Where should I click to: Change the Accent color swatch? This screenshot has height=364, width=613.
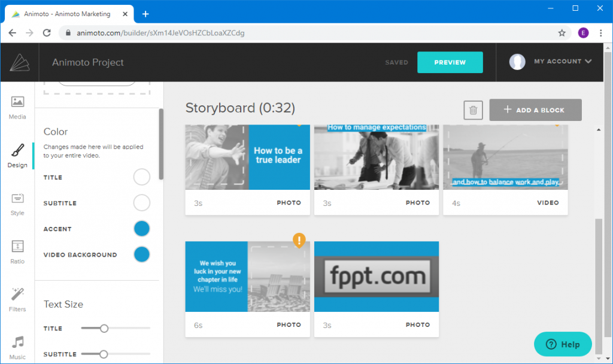point(141,228)
